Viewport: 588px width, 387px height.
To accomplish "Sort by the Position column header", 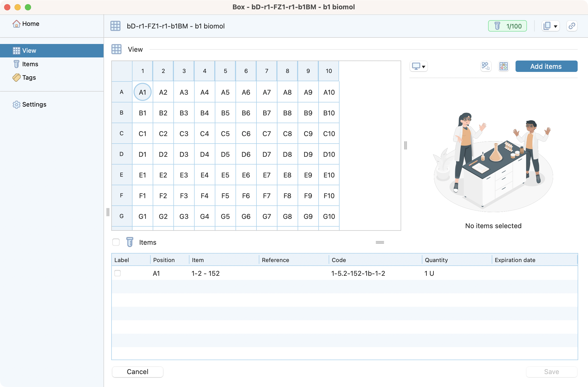I will 164,260.
